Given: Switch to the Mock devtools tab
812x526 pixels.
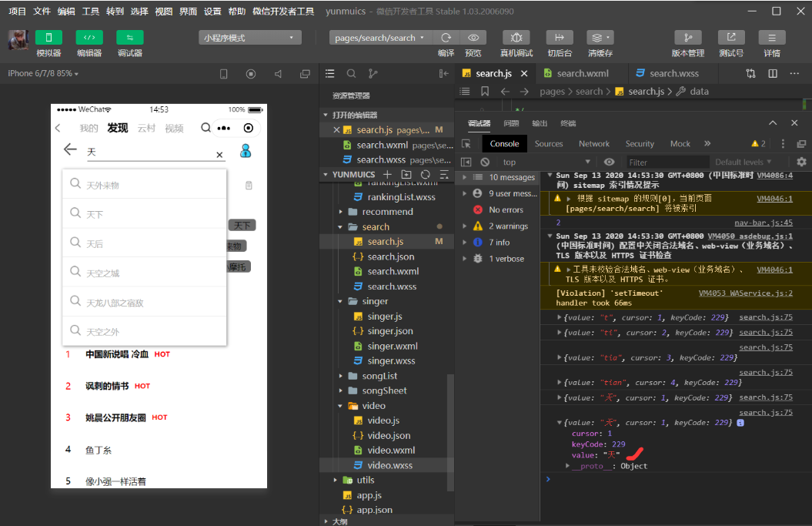Looking at the screenshot, I should pyautogui.click(x=680, y=143).
